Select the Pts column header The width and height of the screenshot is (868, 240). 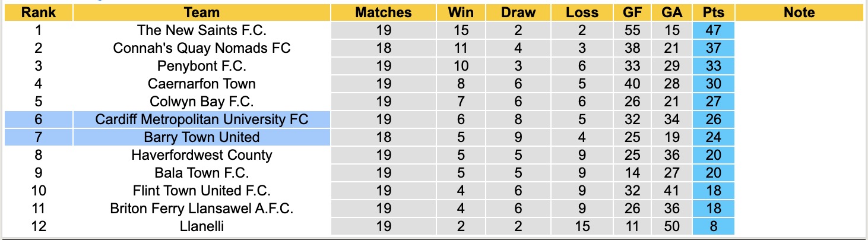(x=713, y=12)
